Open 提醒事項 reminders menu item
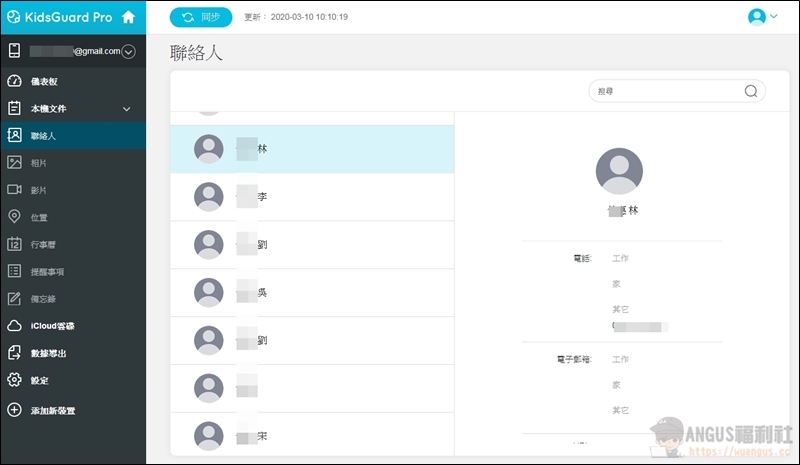Image resolution: width=800 pixels, height=465 pixels. pos(50,271)
